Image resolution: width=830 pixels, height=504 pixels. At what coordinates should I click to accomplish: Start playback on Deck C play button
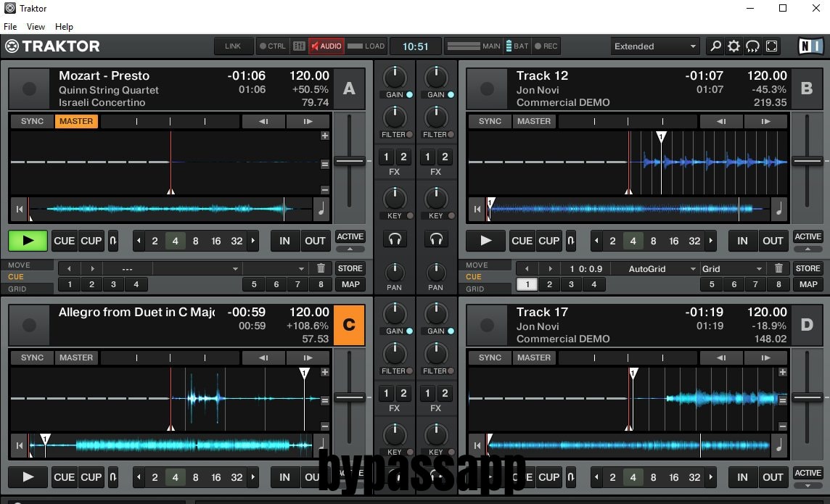click(28, 477)
